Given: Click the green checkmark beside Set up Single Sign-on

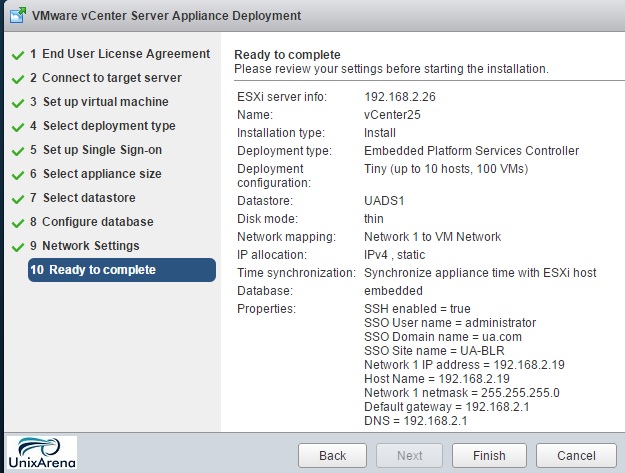Looking at the screenshot, I should (x=18, y=151).
